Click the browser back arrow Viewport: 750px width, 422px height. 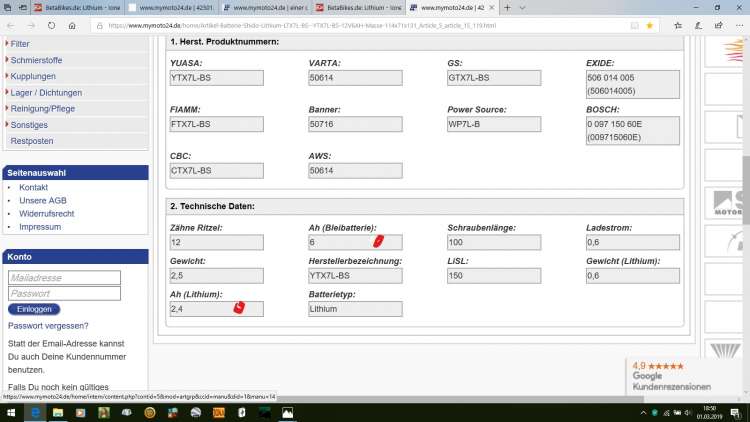12,25
